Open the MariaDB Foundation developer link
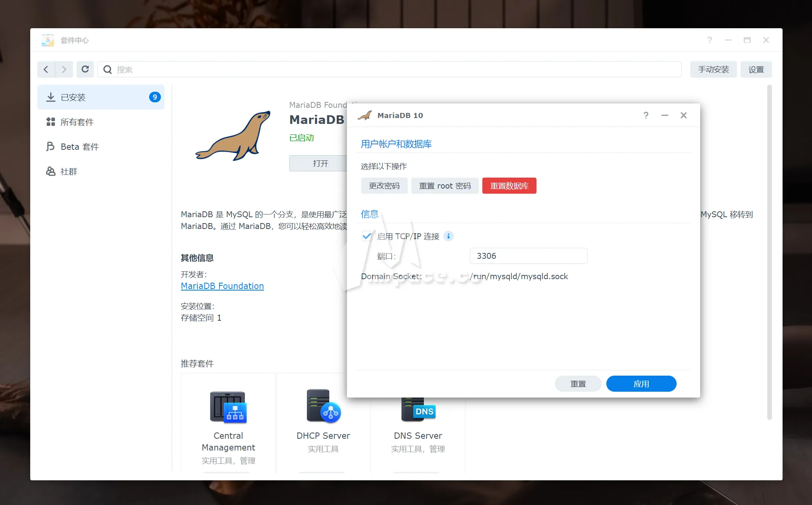 pyautogui.click(x=222, y=286)
